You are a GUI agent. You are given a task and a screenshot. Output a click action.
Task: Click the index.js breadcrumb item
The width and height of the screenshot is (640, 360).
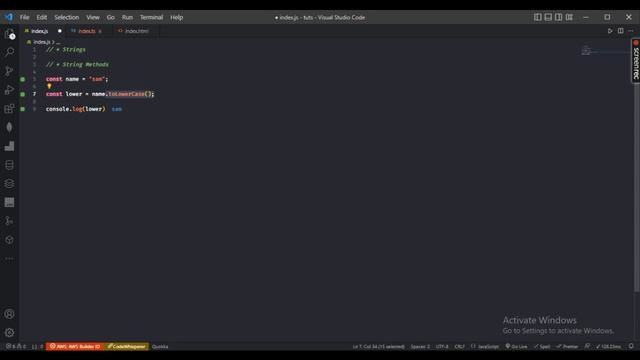41,42
